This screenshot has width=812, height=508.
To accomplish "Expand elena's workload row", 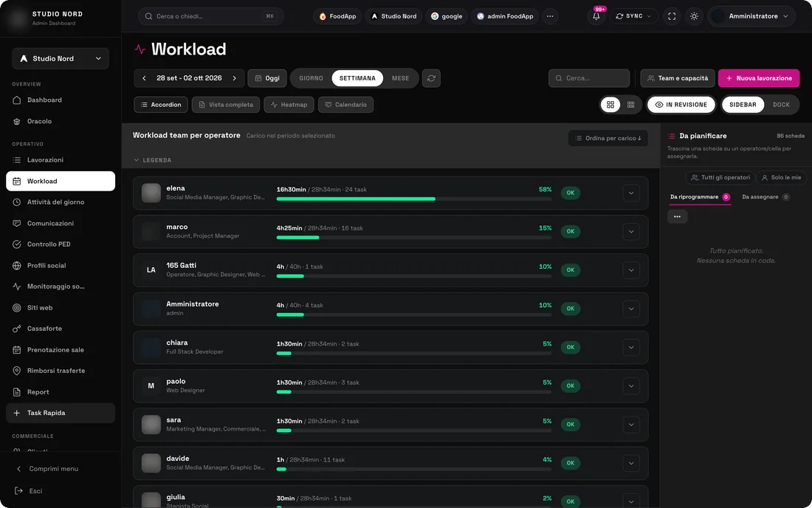I will point(630,193).
